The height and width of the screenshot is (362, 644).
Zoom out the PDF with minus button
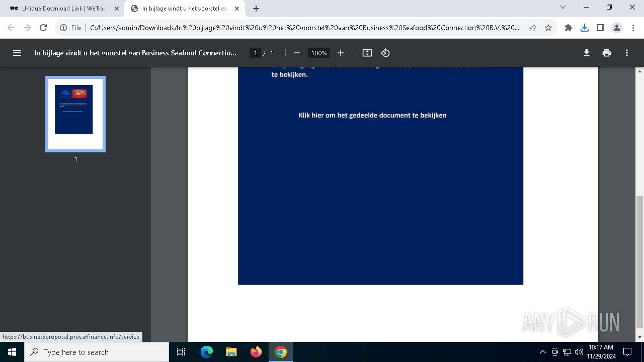click(297, 53)
